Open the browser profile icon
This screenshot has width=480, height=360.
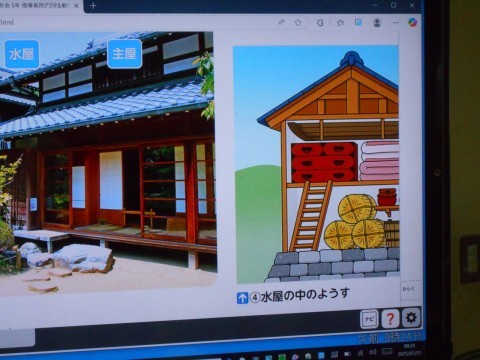[x=377, y=22]
